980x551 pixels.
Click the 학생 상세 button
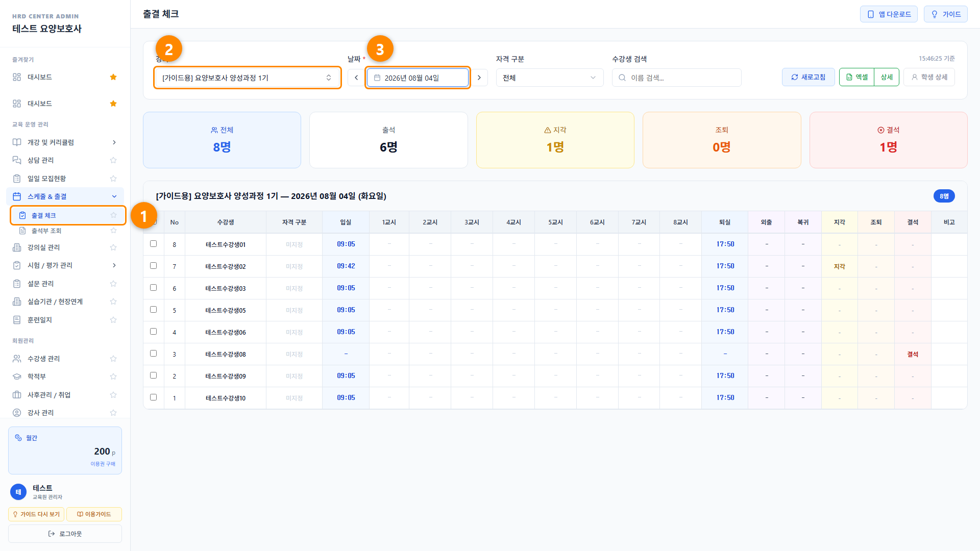(x=929, y=77)
